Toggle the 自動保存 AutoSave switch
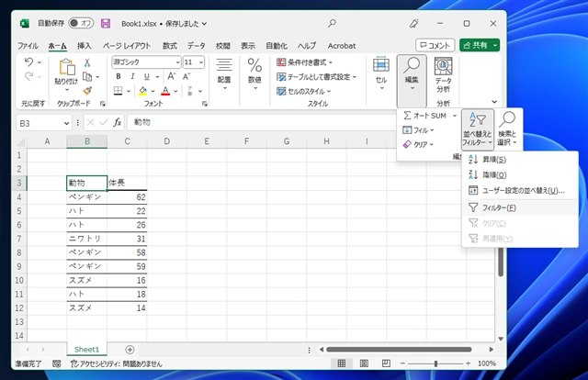This screenshot has width=588, height=380. [x=81, y=22]
